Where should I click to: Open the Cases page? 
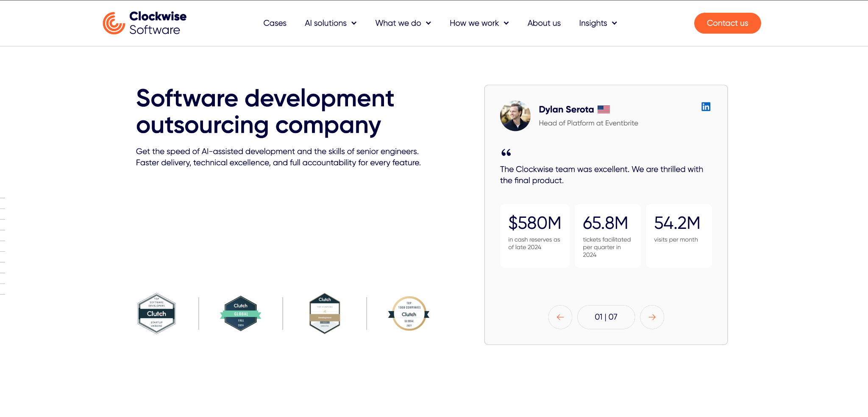[x=275, y=23]
